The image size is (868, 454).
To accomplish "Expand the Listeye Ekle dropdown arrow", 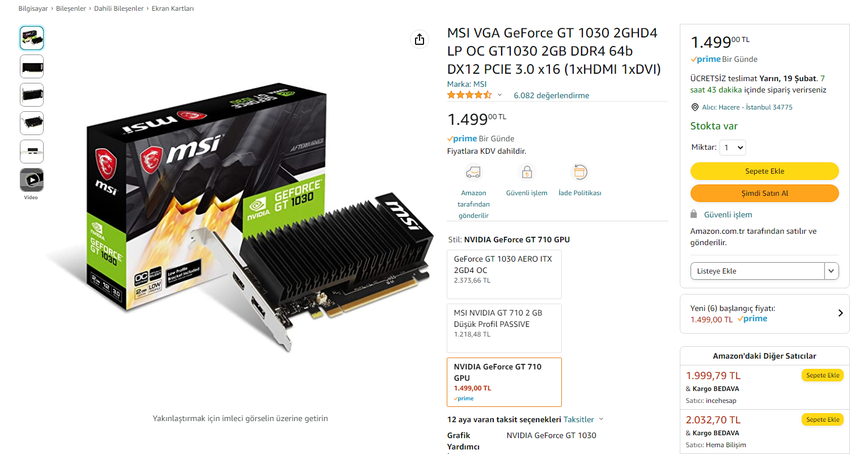I will pyautogui.click(x=831, y=271).
